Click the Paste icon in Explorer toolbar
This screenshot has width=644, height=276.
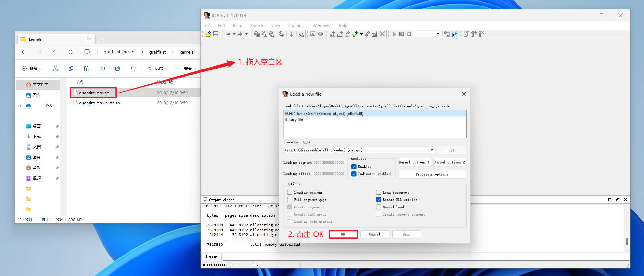(87, 69)
